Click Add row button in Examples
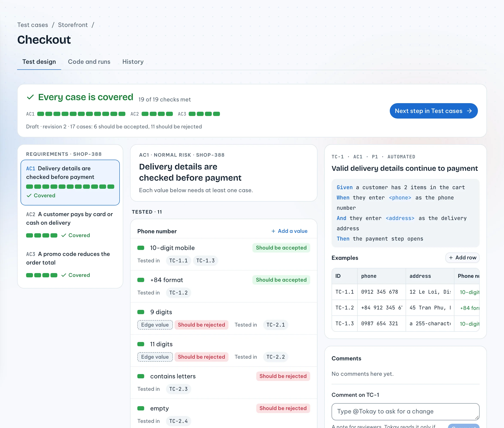This screenshot has width=504, height=428. 462,257
